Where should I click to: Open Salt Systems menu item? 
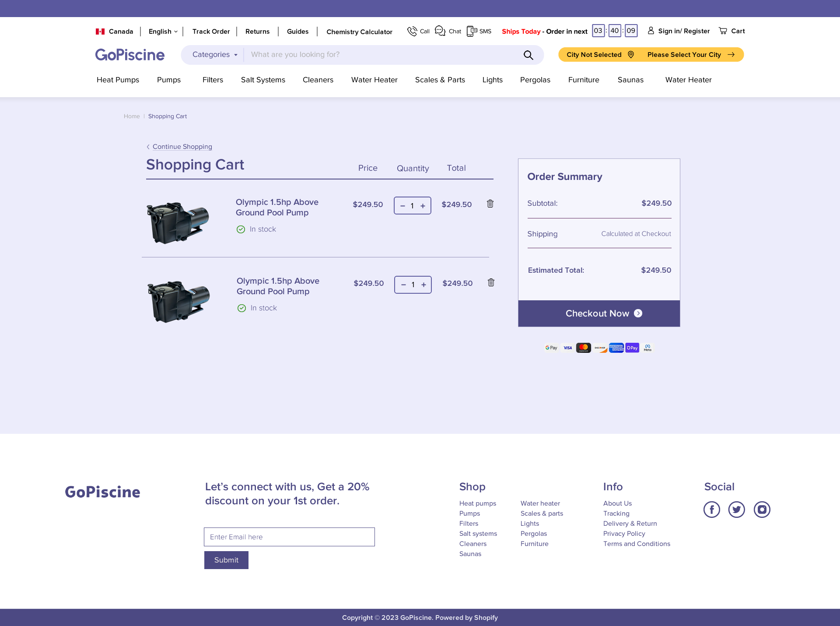(x=263, y=80)
